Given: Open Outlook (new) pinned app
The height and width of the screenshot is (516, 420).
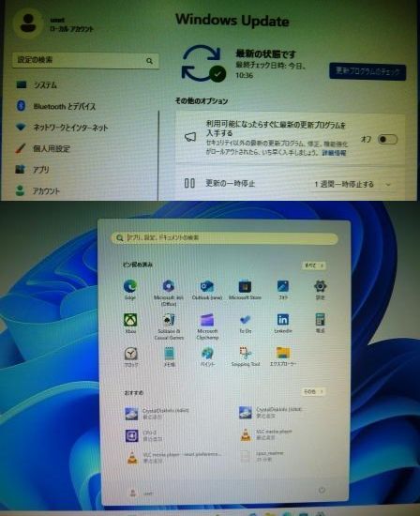Looking at the screenshot, I should coord(207,289).
